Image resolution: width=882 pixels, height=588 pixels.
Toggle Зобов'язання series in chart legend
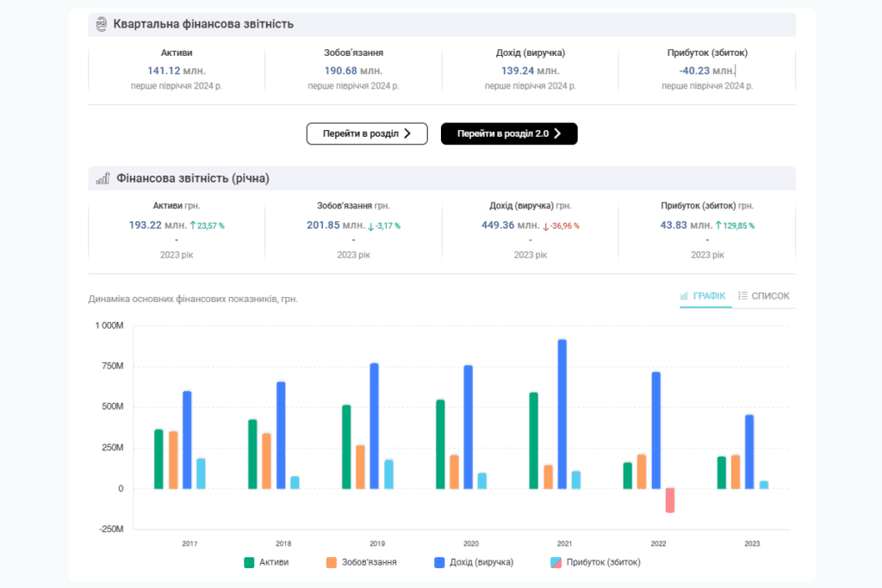(x=362, y=562)
